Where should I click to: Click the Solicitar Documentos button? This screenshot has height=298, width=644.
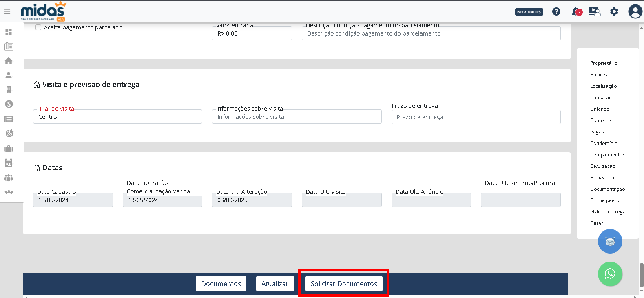point(344,284)
